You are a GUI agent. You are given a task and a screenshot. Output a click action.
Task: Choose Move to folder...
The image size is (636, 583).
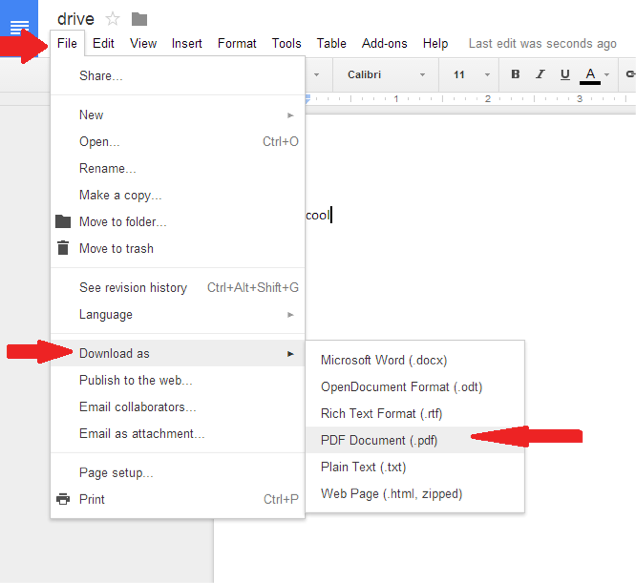click(x=178, y=222)
